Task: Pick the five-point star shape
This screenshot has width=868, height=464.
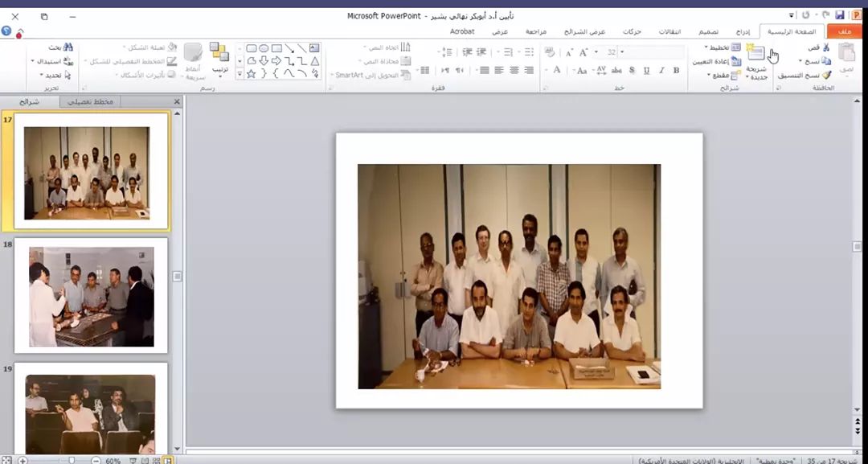Action: click(x=252, y=74)
